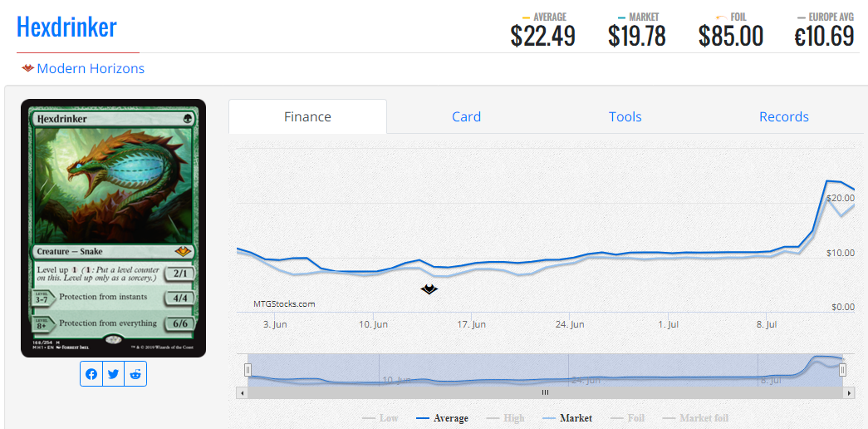Image resolution: width=868 pixels, height=429 pixels.
Task: Share card on Twitter icon
Action: click(x=114, y=374)
